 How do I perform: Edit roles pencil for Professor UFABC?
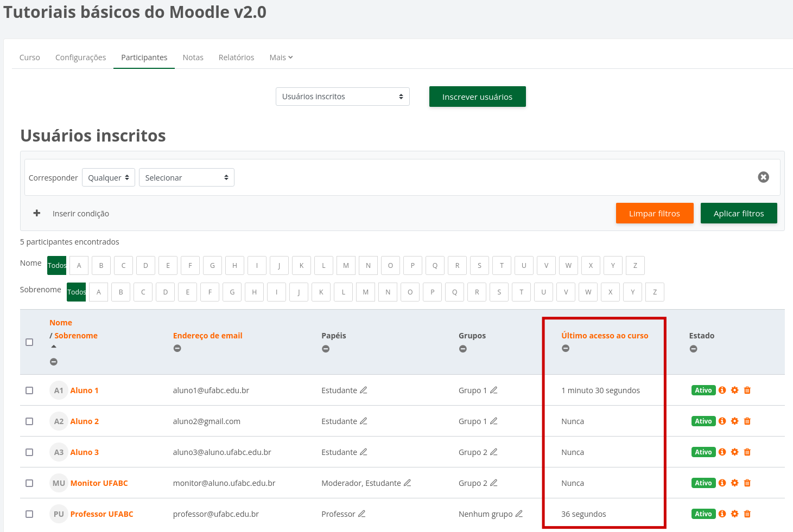tap(361, 514)
